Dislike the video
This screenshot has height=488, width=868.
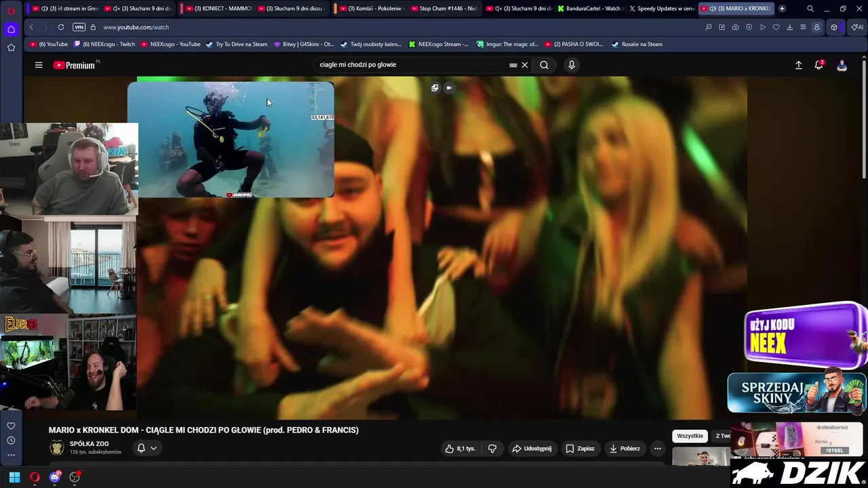492,449
